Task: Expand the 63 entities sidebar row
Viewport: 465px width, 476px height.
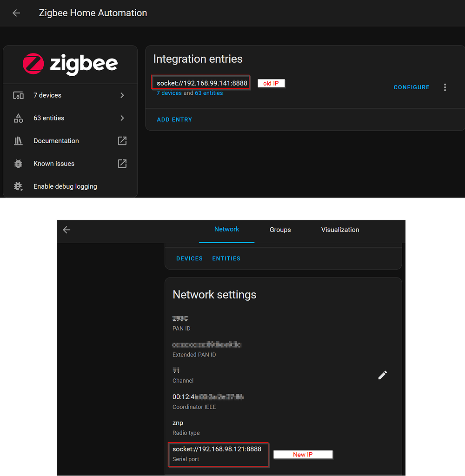Action: point(122,118)
